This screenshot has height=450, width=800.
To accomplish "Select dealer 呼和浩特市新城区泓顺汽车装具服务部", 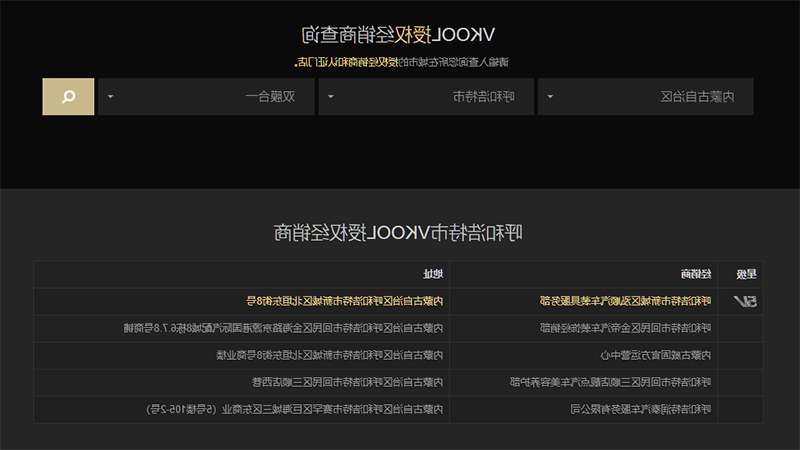I will pos(626,301).
